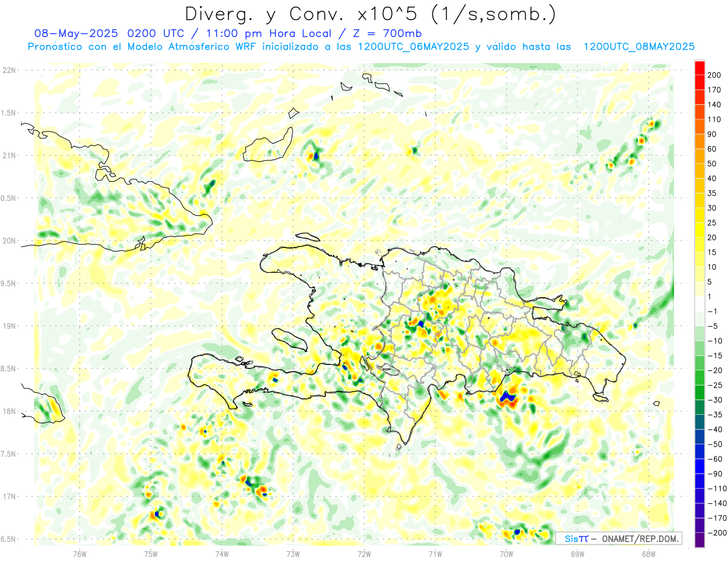This screenshot has width=728, height=562.
Task: Click the 75W longitude label
Action: tap(151, 553)
